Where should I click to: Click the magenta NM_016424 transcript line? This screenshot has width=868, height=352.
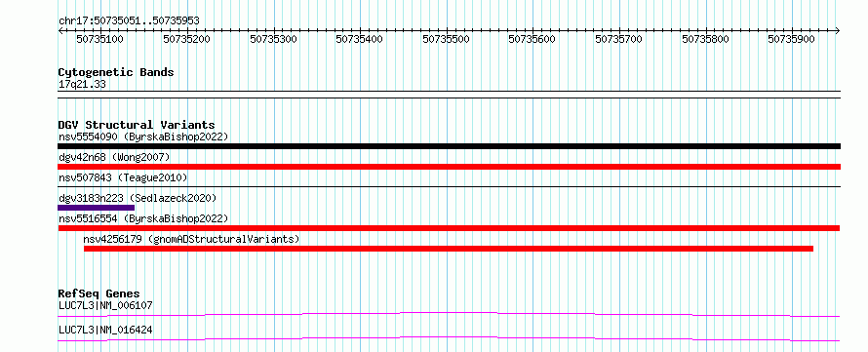point(449,338)
